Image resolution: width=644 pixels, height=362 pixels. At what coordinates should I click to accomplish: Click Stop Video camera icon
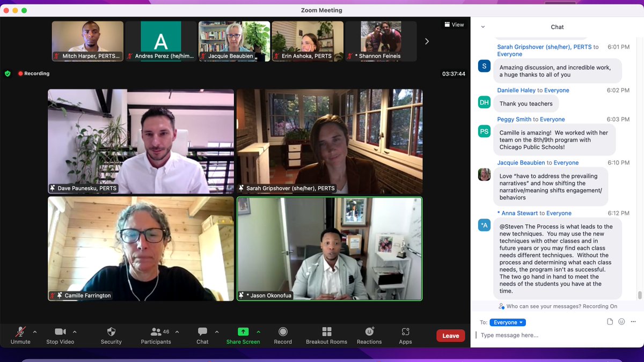click(60, 332)
